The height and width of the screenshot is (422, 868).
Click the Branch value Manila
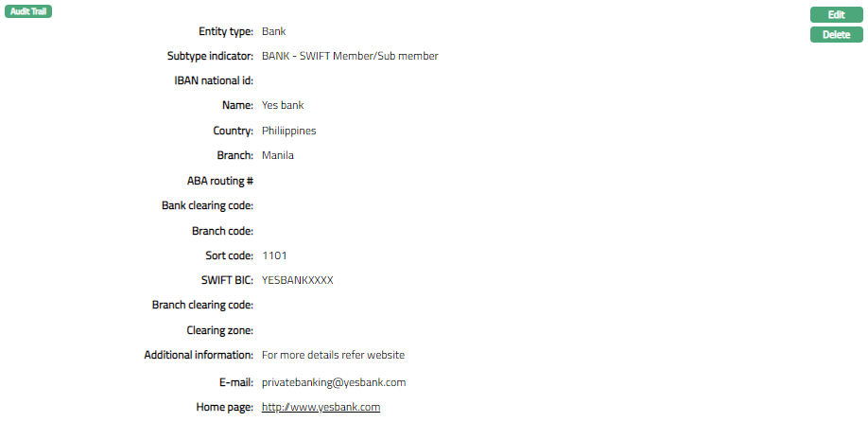click(278, 155)
